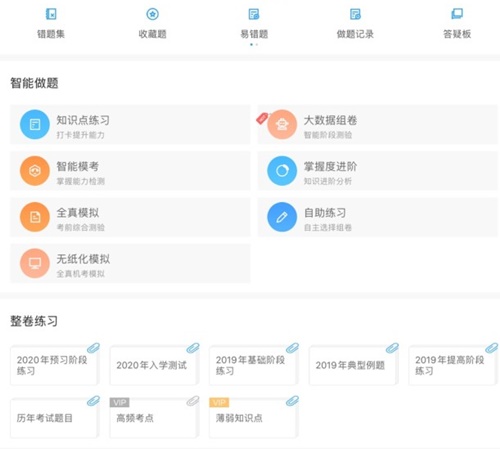Click the 整卷练习 section heading
The height and width of the screenshot is (449, 500).
34,321
